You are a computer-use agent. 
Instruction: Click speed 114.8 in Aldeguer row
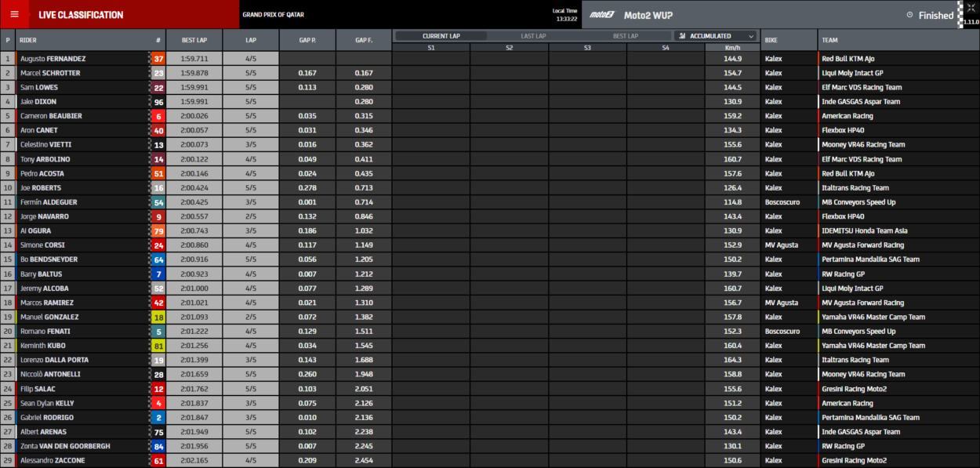tap(733, 202)
